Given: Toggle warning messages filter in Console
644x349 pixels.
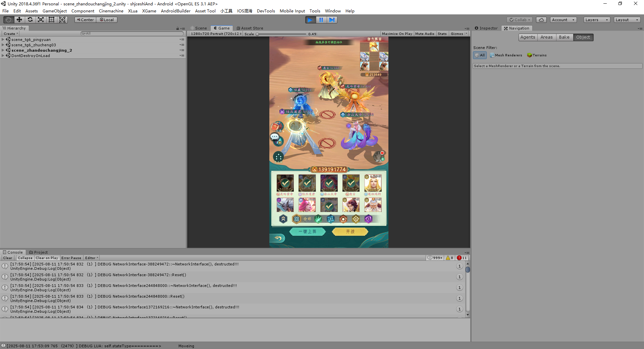Looking at the screenshot, I should [449, 258].
